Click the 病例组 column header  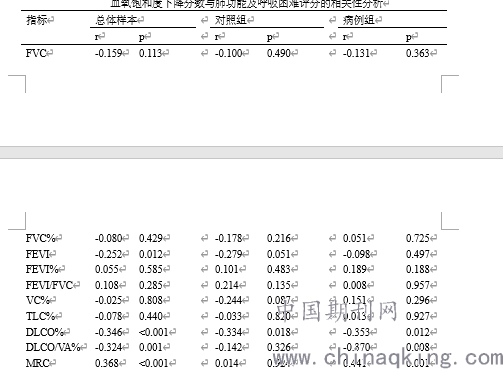359,21
